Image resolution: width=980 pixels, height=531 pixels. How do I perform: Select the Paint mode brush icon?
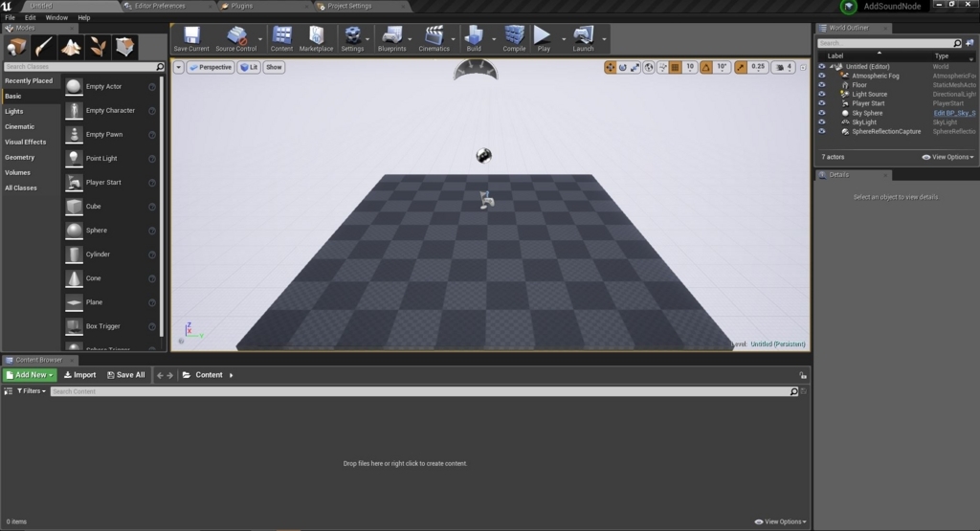click(43, 47)
